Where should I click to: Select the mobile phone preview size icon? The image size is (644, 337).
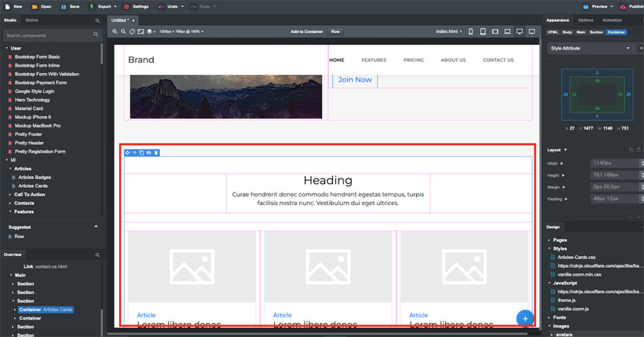471,31
